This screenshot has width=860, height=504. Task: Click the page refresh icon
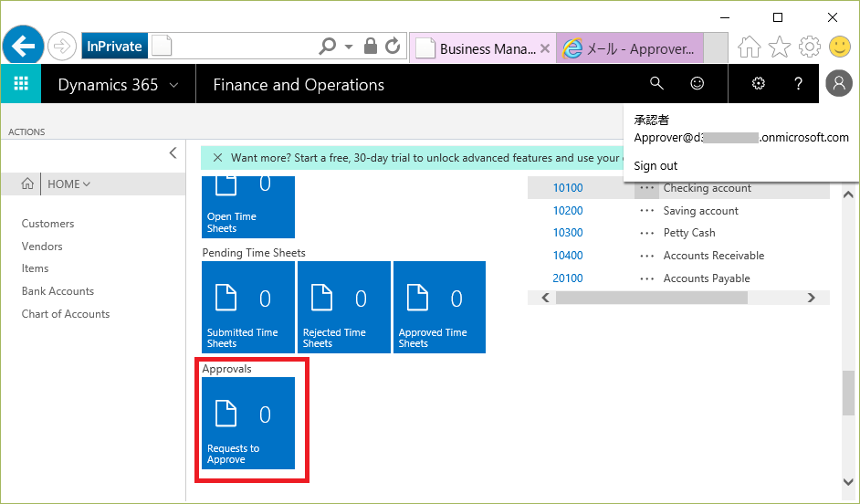pyautogui.click(x=393, y=46)
